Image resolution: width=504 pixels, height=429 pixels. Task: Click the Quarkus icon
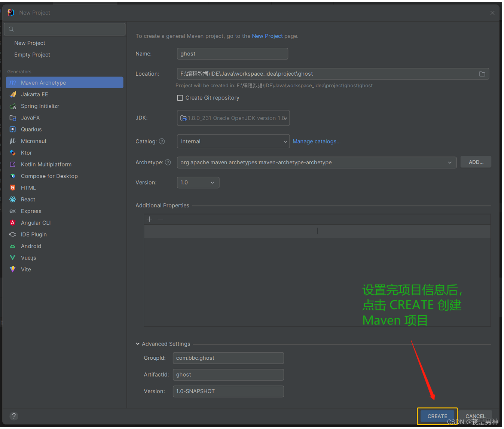point(13,129)
